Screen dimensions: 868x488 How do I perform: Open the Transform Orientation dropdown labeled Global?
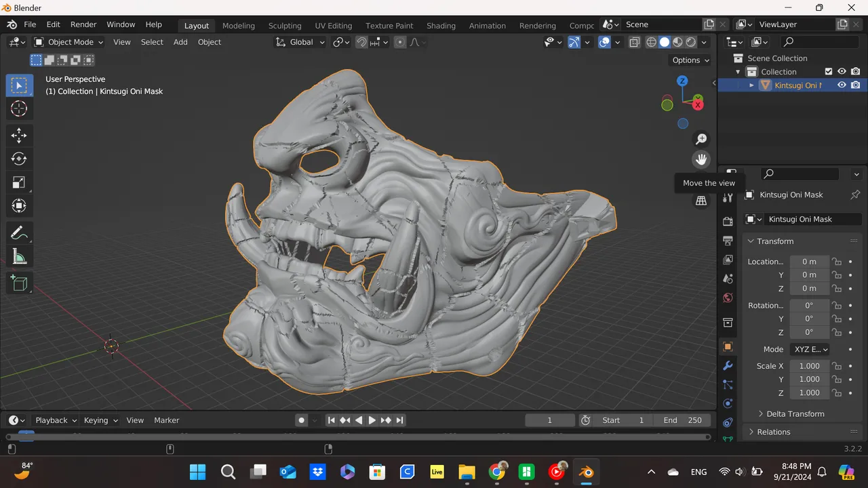coord(300,42)
